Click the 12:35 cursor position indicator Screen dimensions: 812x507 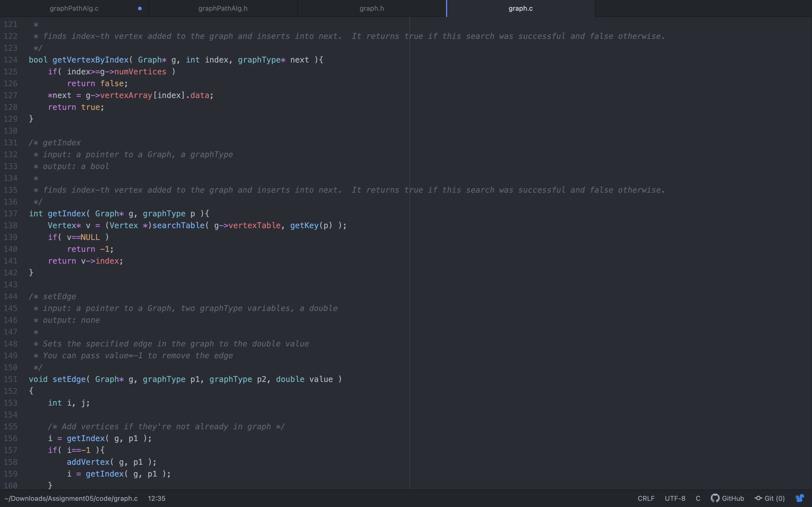pyautogui.click(x=156, y=498)
